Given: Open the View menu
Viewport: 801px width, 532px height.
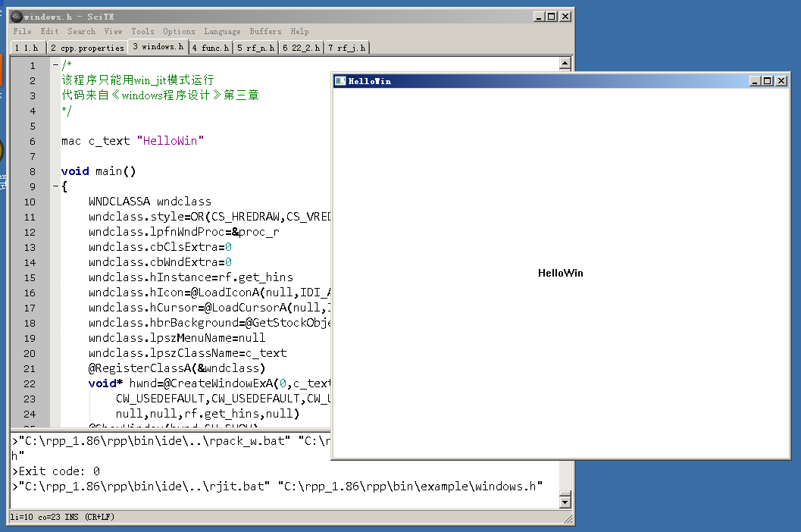Looking at the screenshot, I should click(x=113, y=31).
